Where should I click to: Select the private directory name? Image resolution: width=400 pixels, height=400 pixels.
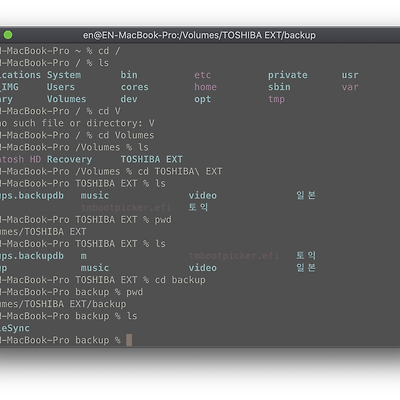pyautogui.click(x=288, y=75)
